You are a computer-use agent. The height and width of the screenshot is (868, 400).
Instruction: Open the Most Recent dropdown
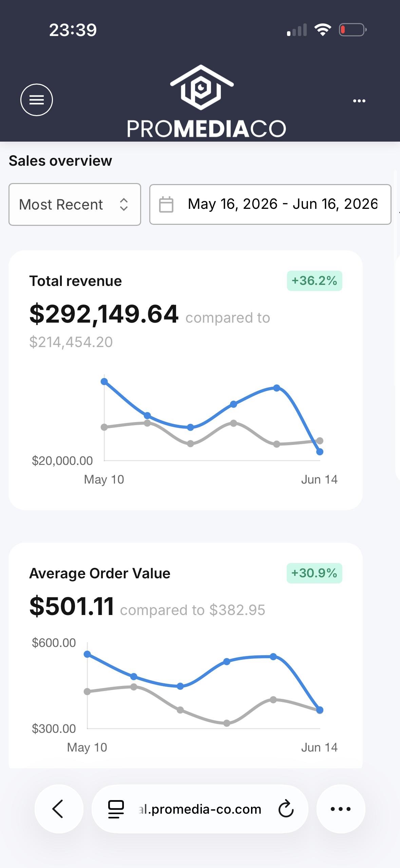click(75, 204)
